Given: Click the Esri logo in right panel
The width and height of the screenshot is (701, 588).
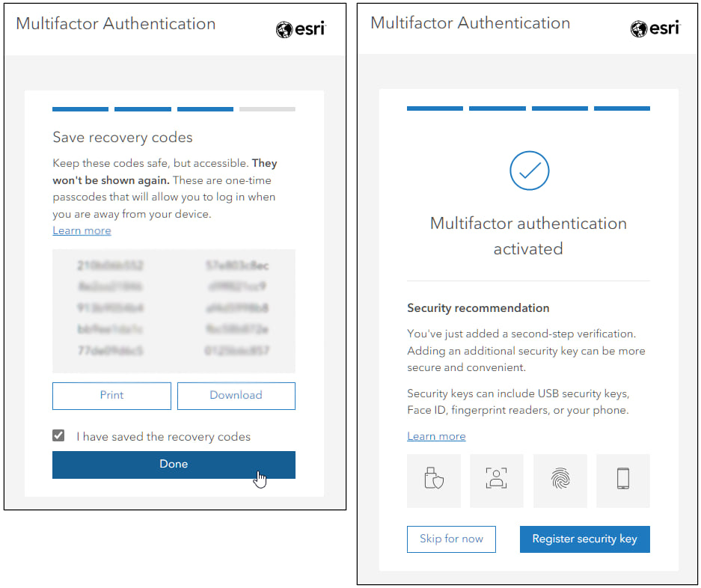Looking at the screenshot, I should pos(655,28).
